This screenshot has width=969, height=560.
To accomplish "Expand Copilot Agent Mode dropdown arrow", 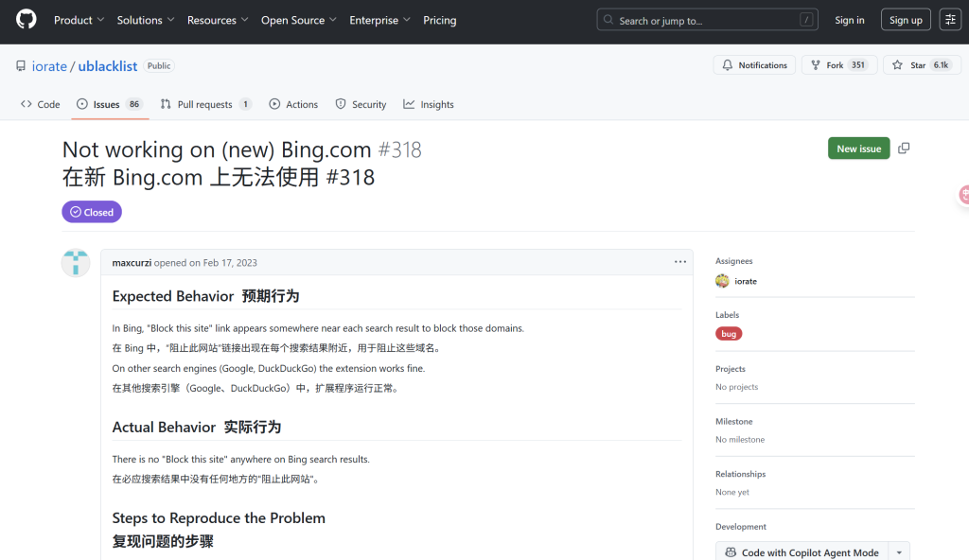I will coord(899,552).
